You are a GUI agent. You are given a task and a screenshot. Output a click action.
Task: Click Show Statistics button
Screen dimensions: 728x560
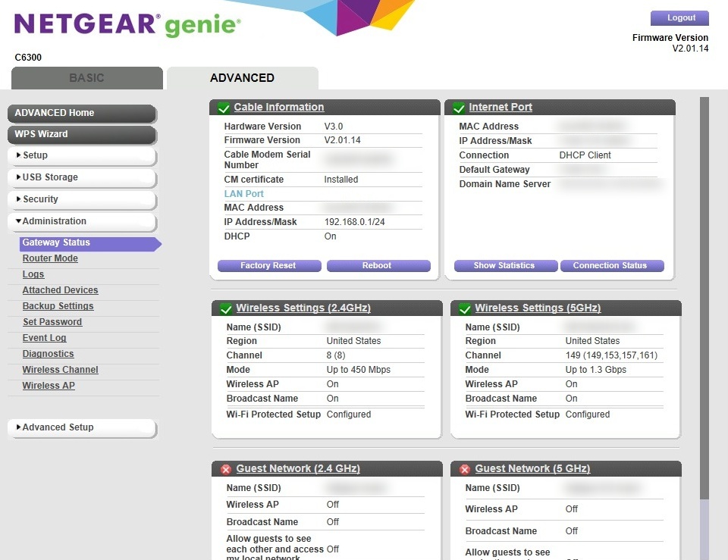pos(506,265)
